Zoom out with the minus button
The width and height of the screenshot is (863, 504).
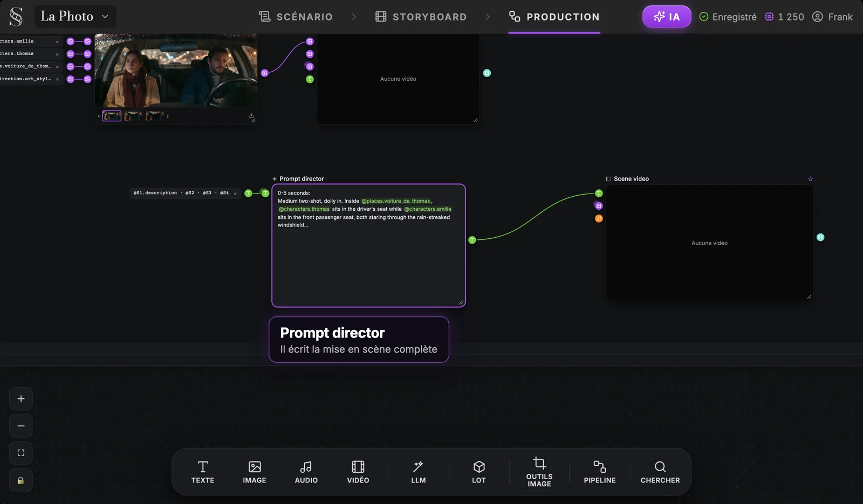(21, 426)
